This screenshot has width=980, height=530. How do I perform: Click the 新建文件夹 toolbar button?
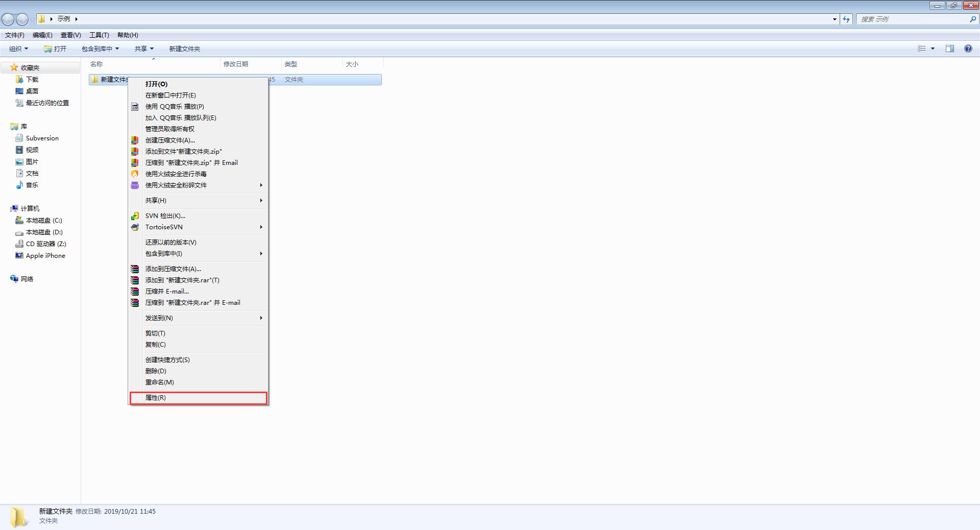(184, 49)
